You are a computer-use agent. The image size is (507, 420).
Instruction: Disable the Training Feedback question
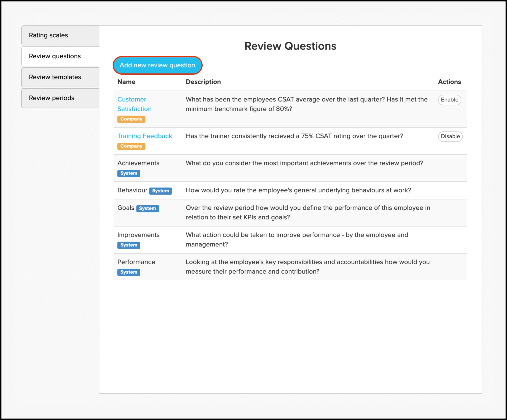[x=450, y=136]
